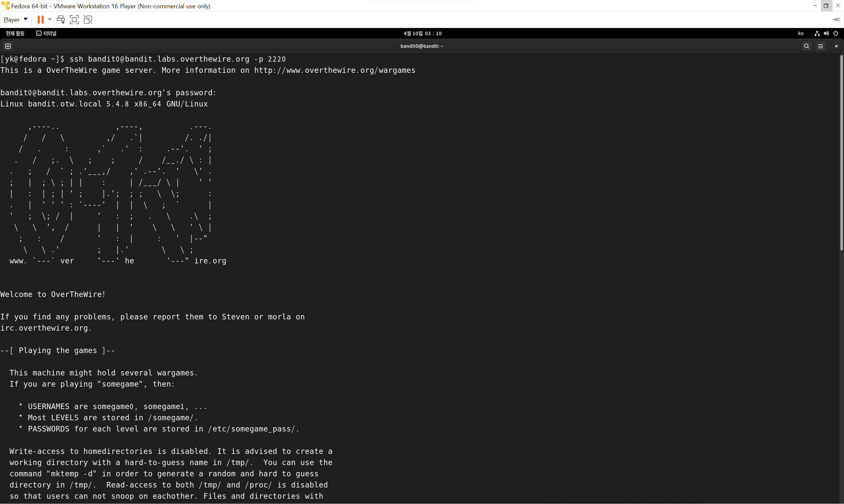This screenshot has height=504, width=844.
Task: Click the volume speaker icon
Action: (x=826, y=33)
